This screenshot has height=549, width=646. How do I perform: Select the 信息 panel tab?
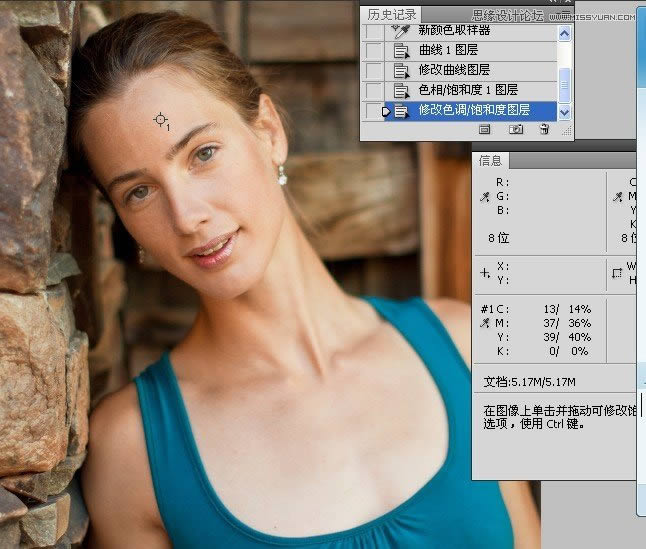491,160
